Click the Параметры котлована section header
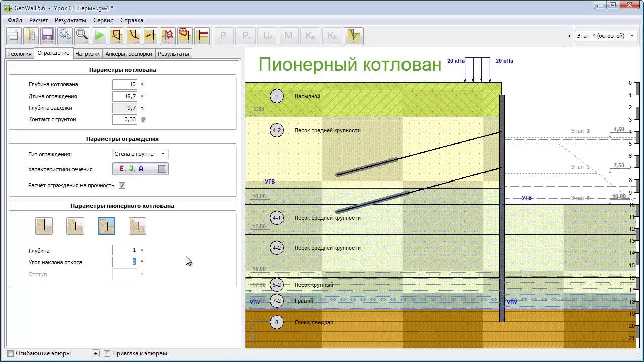Screen dimensions: 644x362 pos(123,70)
